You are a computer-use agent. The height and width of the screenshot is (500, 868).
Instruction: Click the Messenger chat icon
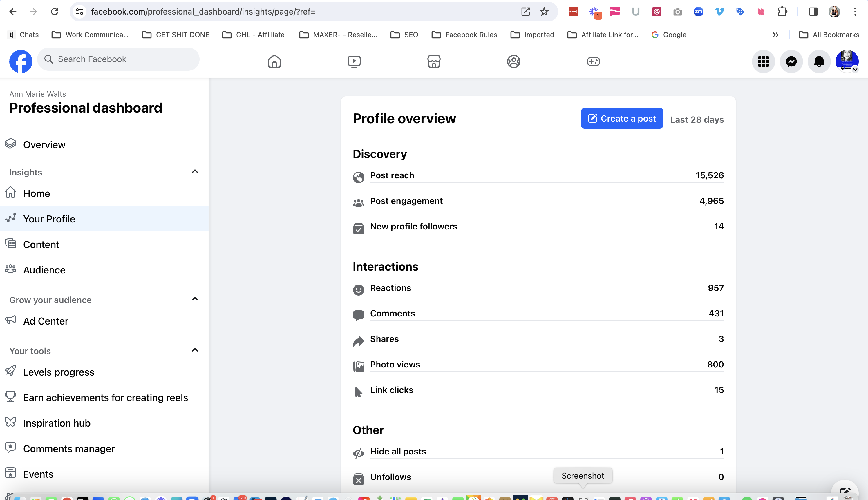point(791,61)
